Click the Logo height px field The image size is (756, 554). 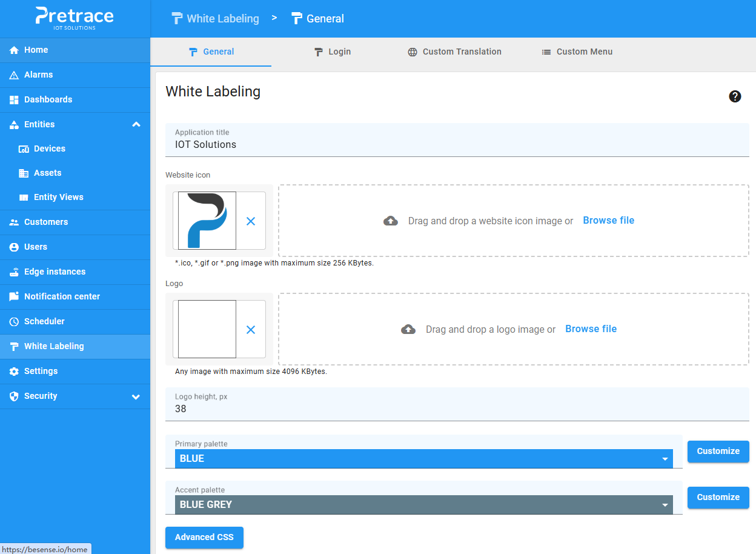click(x=457, y=404)
